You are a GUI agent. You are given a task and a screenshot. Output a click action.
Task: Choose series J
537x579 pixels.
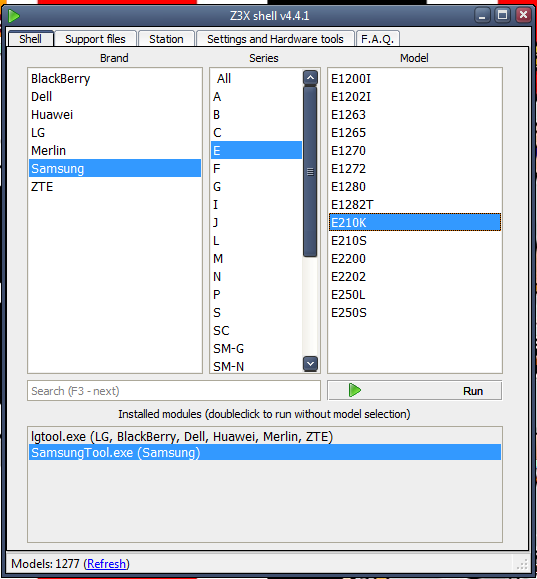(256, 222)
